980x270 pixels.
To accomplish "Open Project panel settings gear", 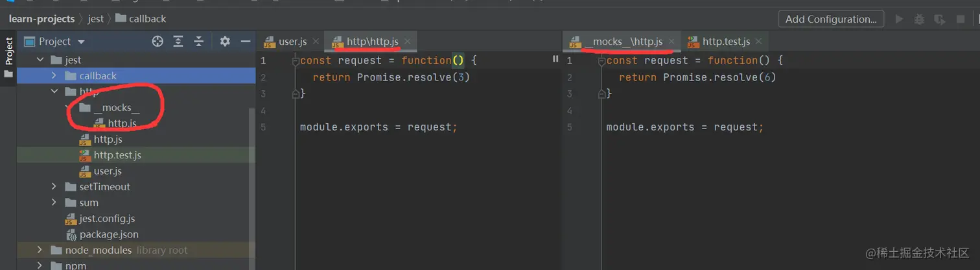I will coord(225,42).
